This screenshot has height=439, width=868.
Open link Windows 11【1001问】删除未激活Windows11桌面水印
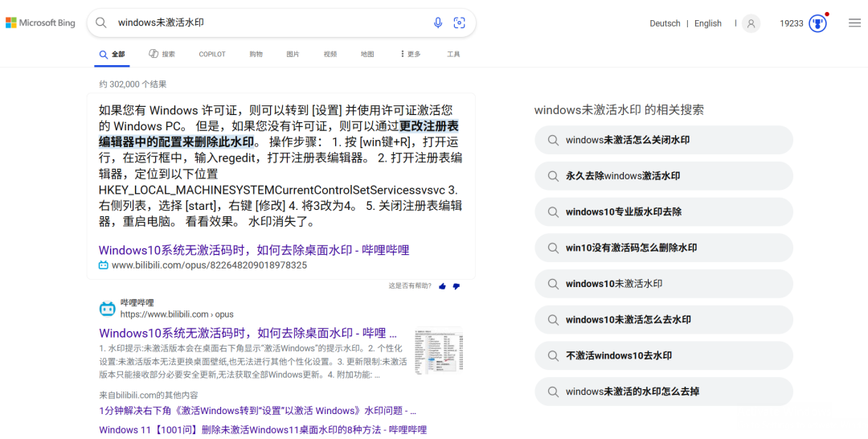[x=263, y=430]
